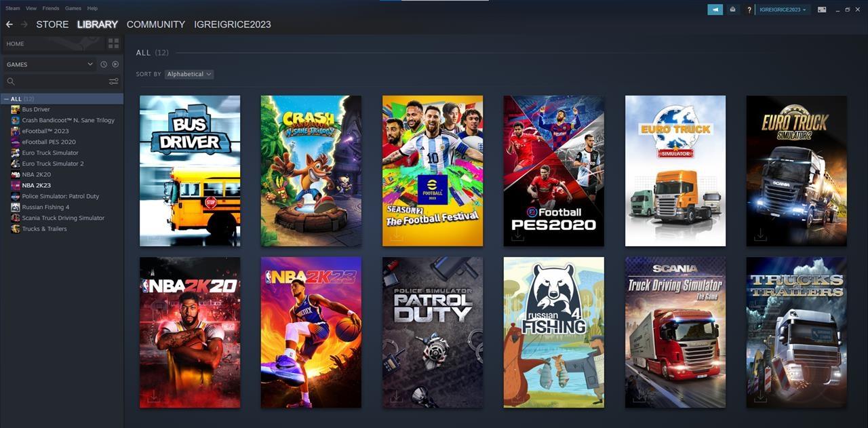868x428 pixels.
Task: Go to the STORE tab
Action: click(52, 24)
